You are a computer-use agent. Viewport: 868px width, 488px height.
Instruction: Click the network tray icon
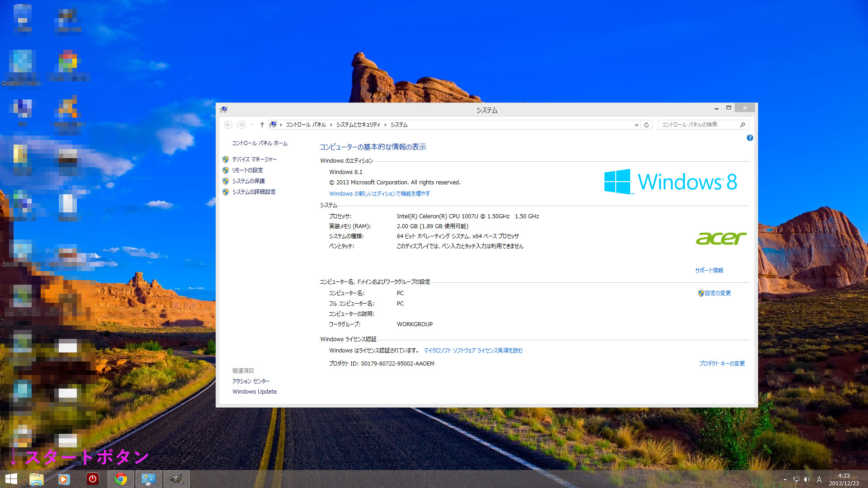796,479
